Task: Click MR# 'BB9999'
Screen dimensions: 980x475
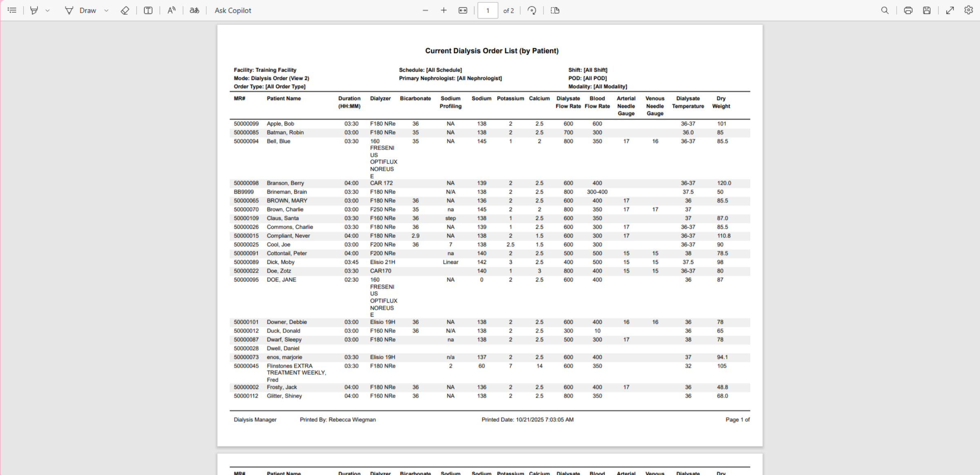Action: (x=244, y=192)
